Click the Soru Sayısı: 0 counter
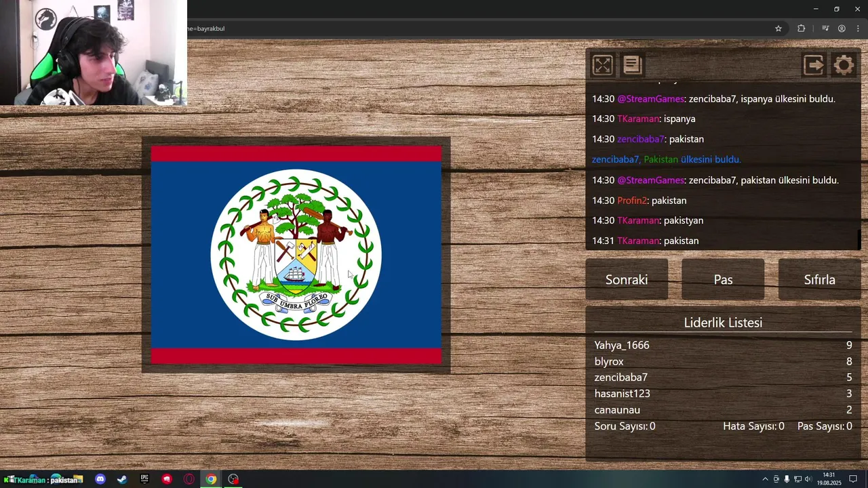Image resolution: width=868 pixels, height=488 pixels. coord(625,426)
